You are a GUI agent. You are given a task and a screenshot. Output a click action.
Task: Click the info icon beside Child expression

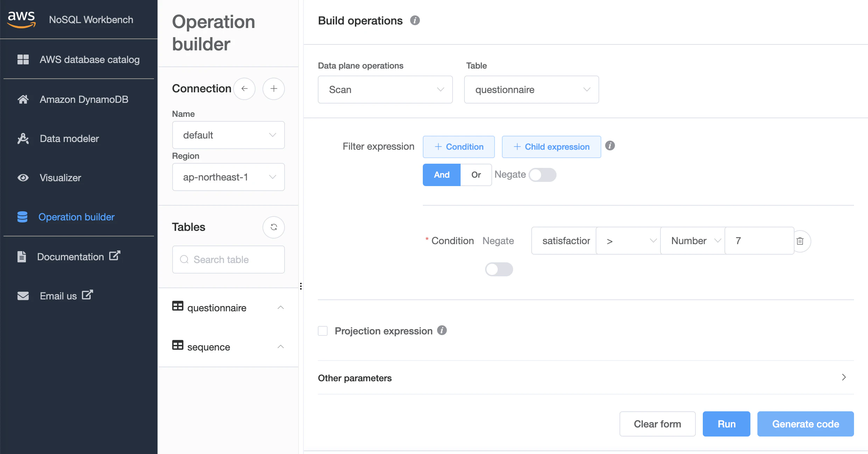click(610, 146)
